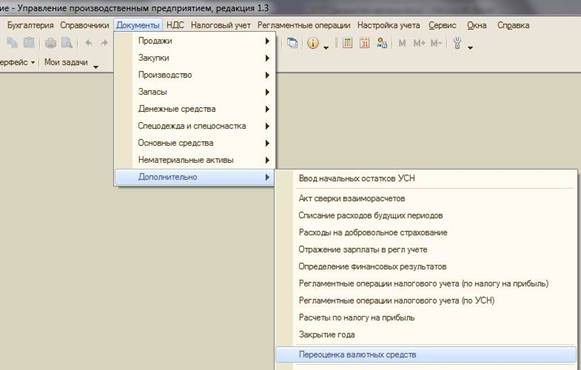Click the Мои задачи button
The image size is (581, 370).
point(66,62)
